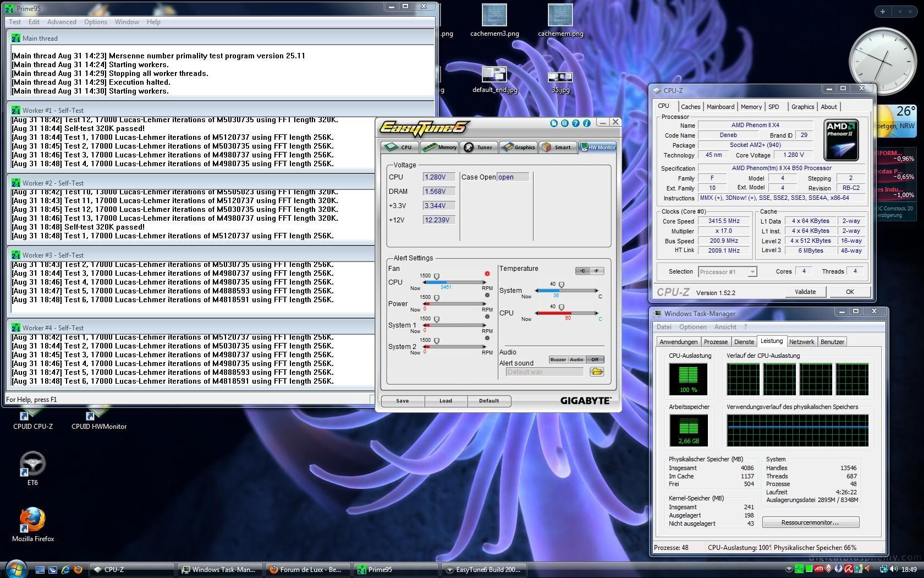Click the @ email icon in EasyTune6 title
924x578 pixels.
coord(564,123)
